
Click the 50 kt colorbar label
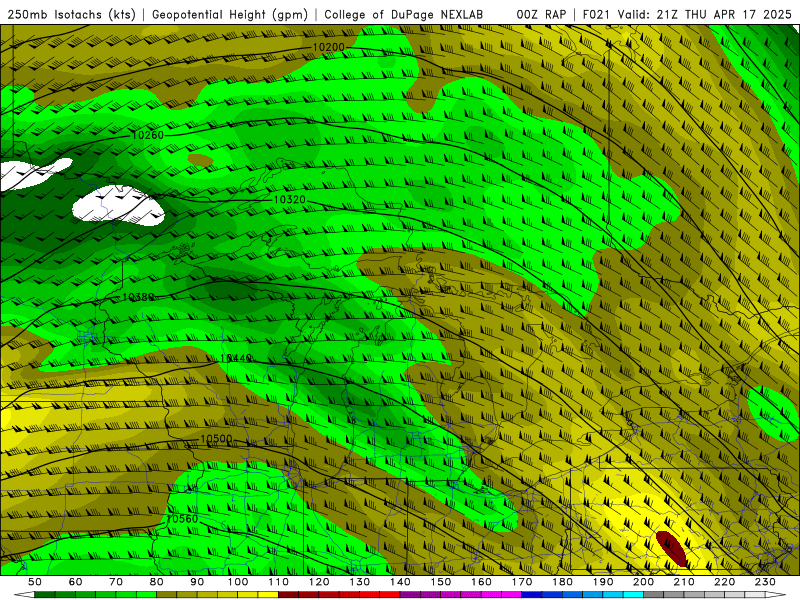tap(35, 582)
